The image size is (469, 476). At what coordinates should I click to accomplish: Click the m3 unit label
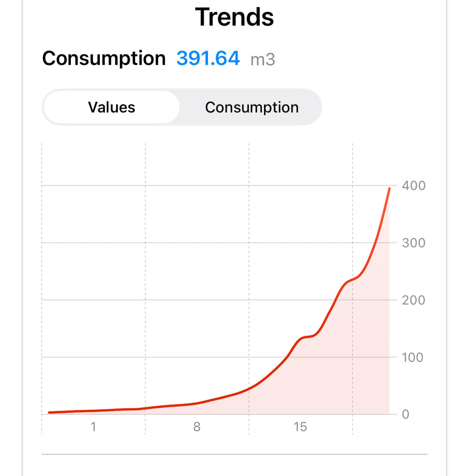(x=263, y=60)
